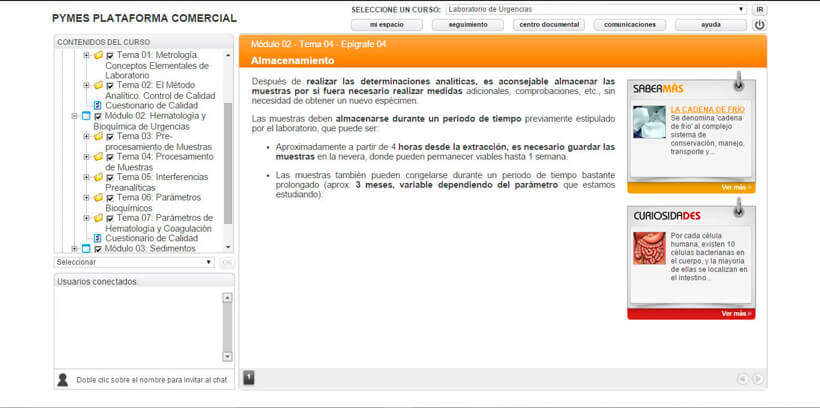Click the power/logout icon in top bar
This screenshot has width=820, height=408.
coord(759,25)
